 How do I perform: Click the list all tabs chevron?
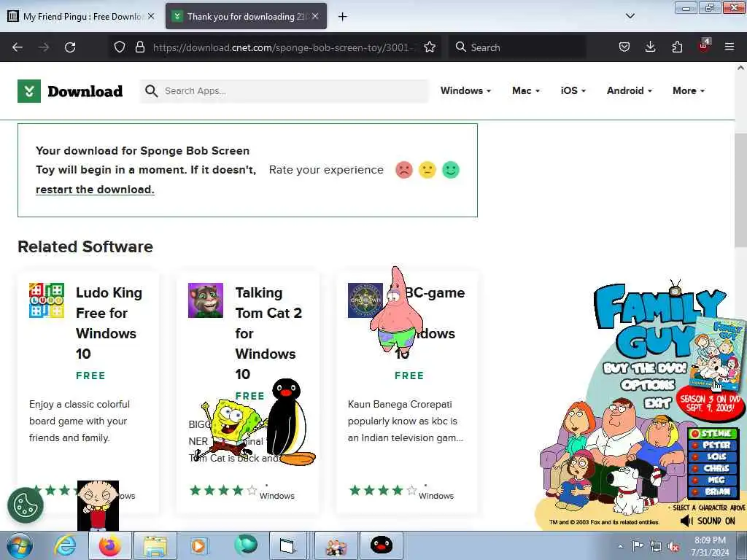(x=630, y=16)
